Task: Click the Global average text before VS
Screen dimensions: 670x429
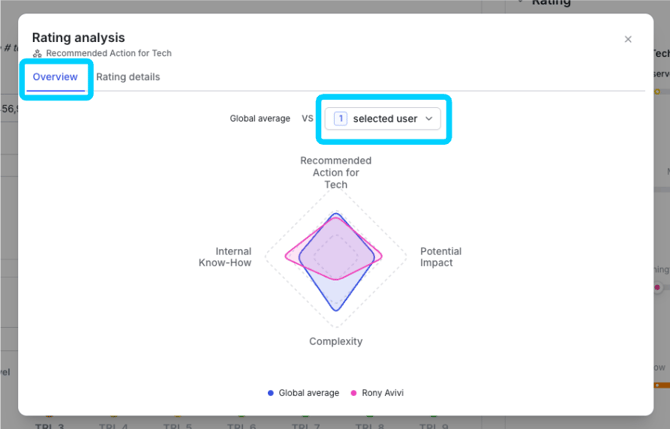Action: pos(260,119)
